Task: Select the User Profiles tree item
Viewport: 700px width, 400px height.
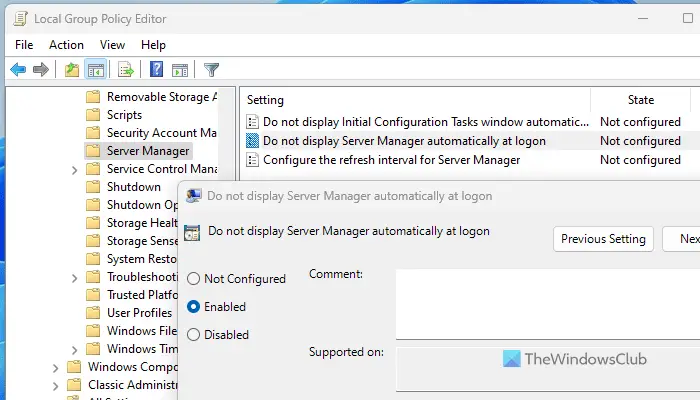Action: pos(139,312)
